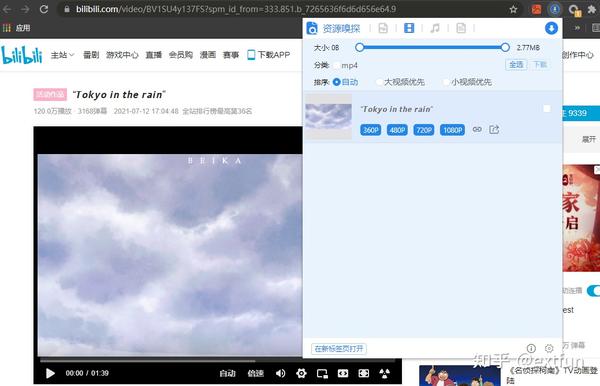The height and width of the screenshot is (386, 600).
Task: Download the 360P version
Action: pyautogui.click(x=370, y=130)
